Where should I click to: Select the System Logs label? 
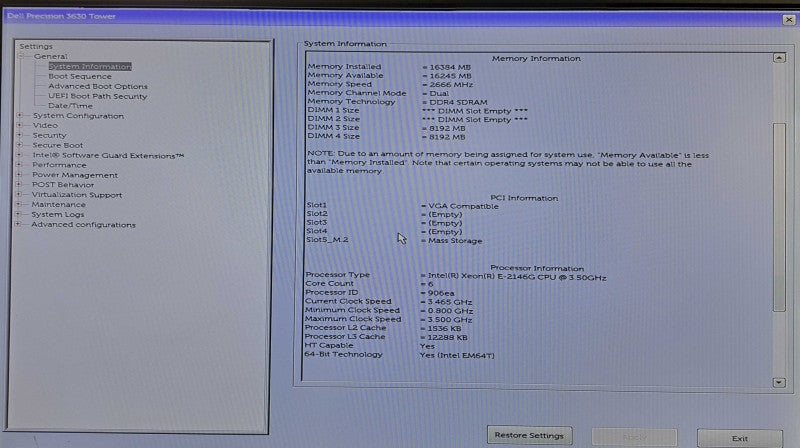click(x=58, y=214)
